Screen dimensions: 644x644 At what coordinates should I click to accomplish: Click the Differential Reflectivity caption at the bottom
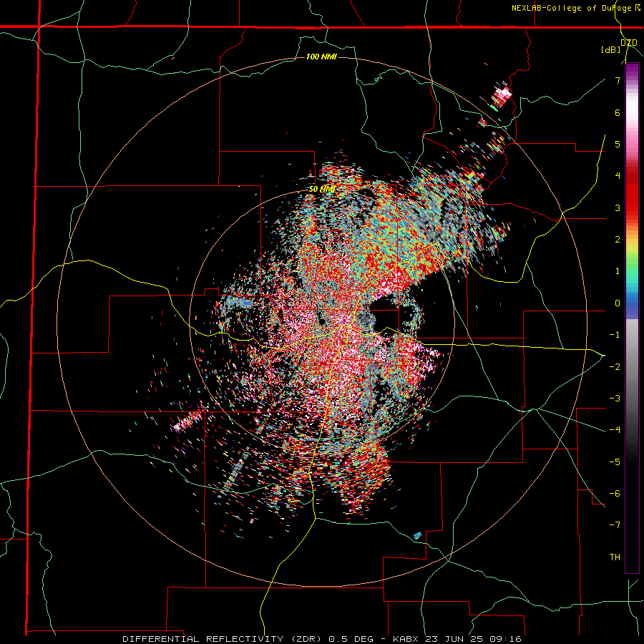[322, 639]
